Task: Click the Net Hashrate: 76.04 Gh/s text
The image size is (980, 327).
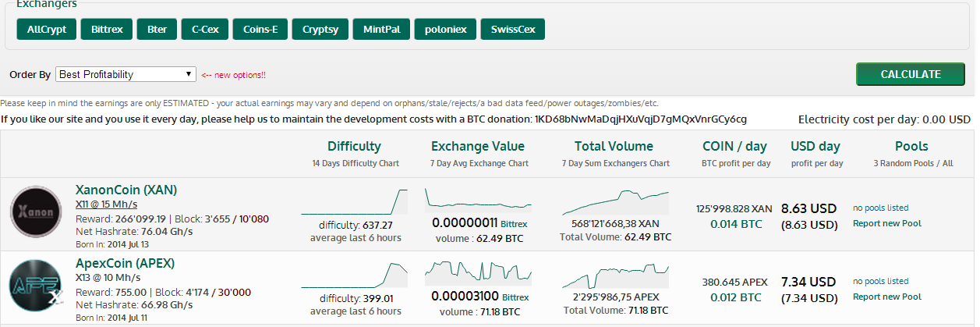Action: tap(126, 231)
